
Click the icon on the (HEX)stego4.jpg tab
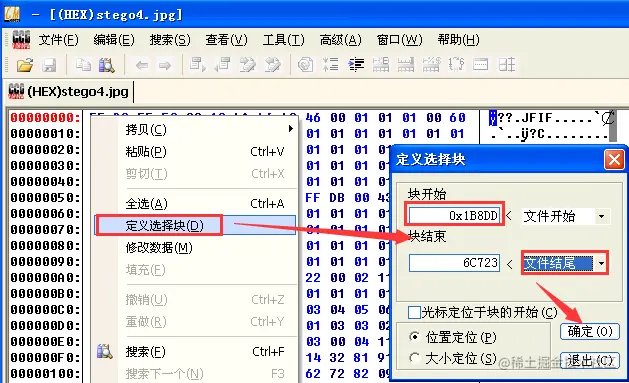pos(16,91)
